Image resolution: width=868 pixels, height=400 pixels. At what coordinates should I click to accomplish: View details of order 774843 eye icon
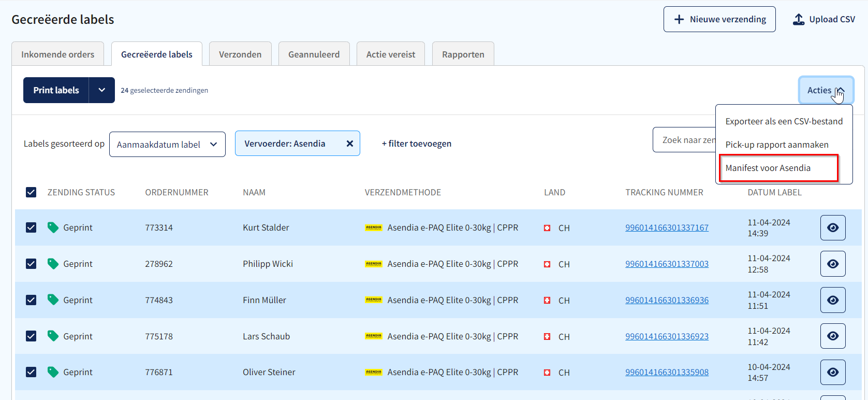[x=833, y=300]
